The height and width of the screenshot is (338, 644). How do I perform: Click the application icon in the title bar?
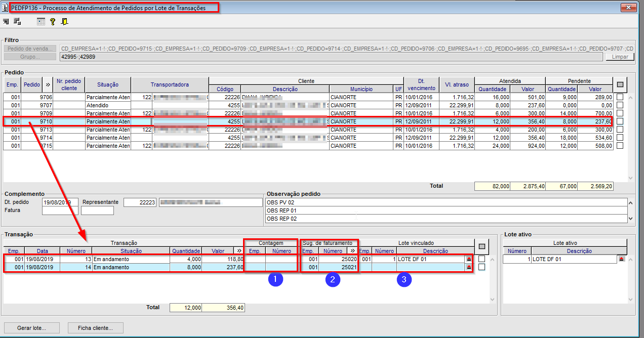pyautogui.click(x=5, y=7)
